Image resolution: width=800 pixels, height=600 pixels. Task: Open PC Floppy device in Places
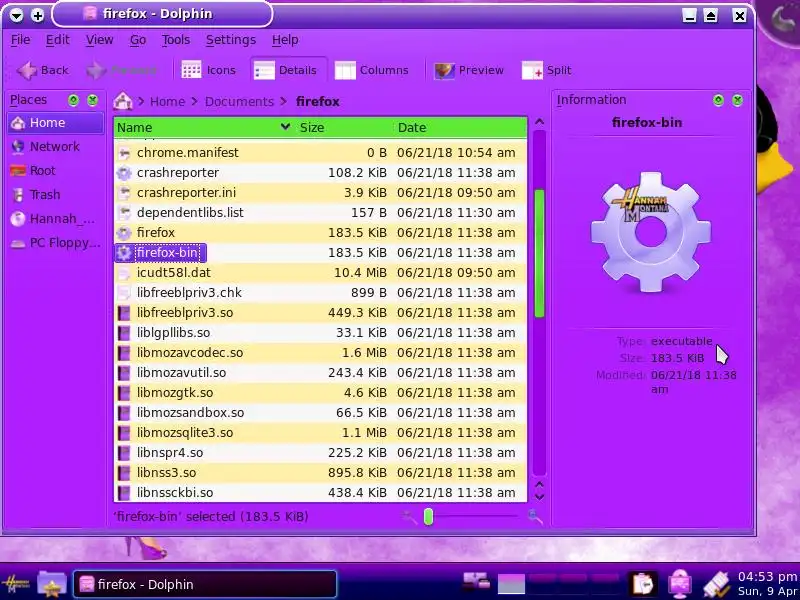click(x=55, y=243)
